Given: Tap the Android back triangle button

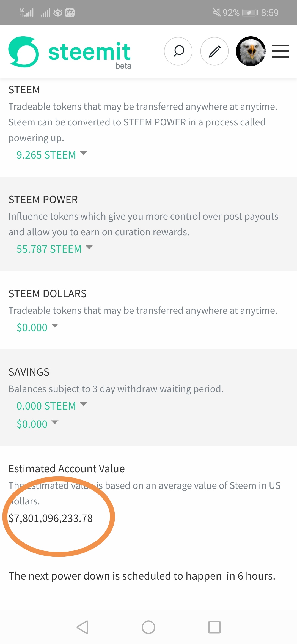Looking at the screenshot, I should pyautogui.click(x=82, y=627).
